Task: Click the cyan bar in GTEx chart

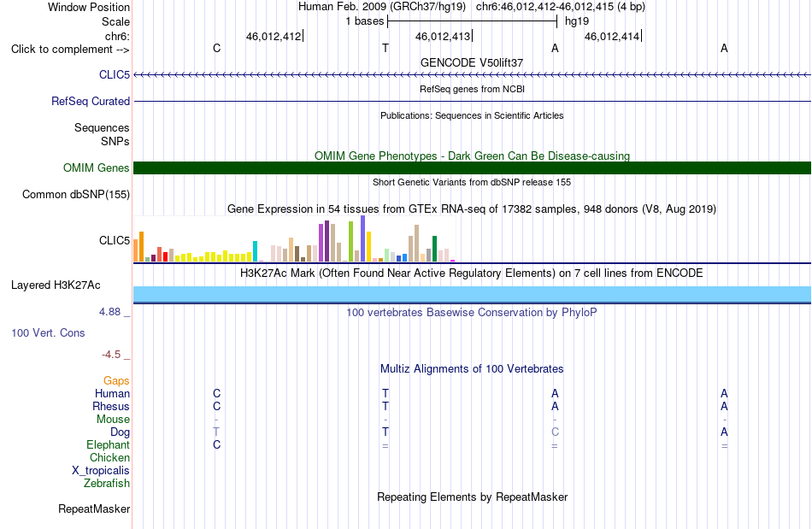Action: [x=255, y=251]
